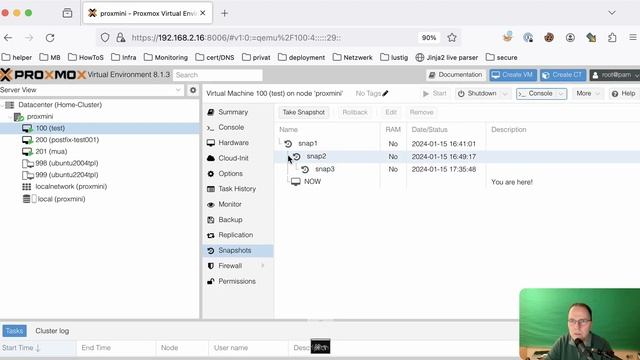
Task: Select template 998 (ubuntu2004tpl)
Action: [x=67, y=163]
